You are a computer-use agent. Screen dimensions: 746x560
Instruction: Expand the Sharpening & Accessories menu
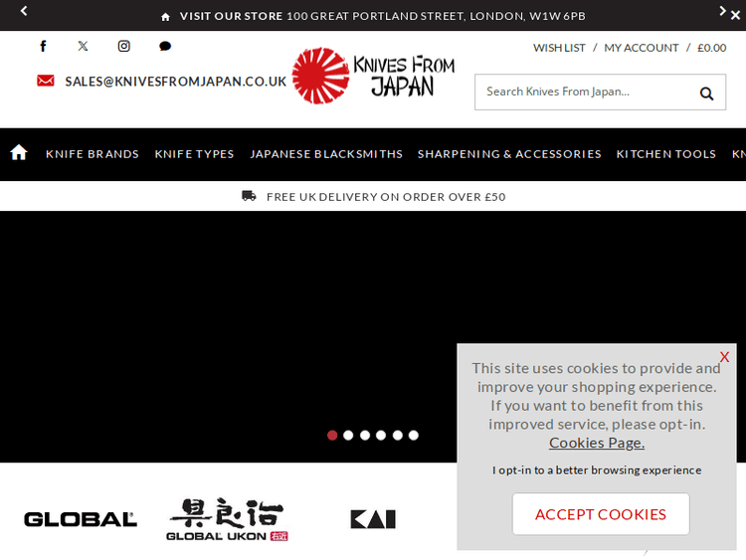(509, 154)
